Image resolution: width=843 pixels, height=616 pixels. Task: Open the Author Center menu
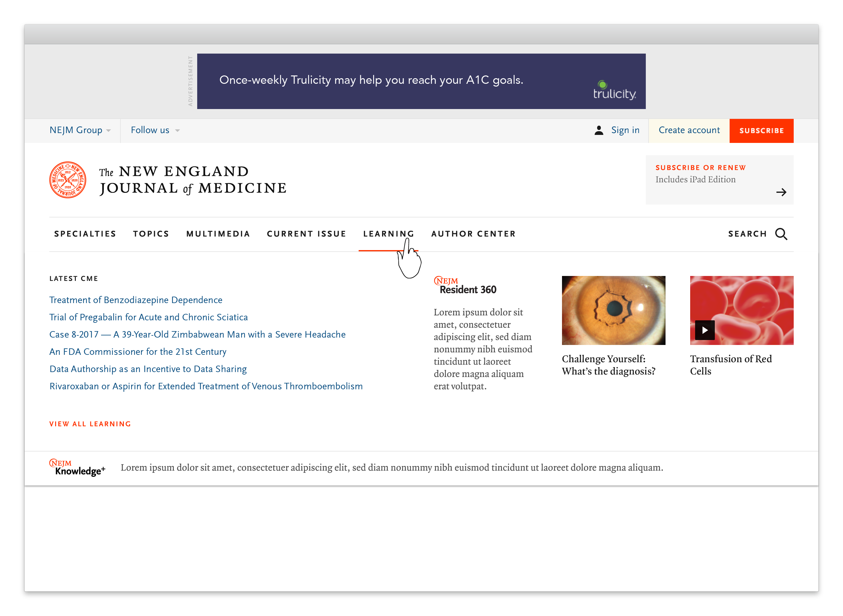[x=473, y=234]
